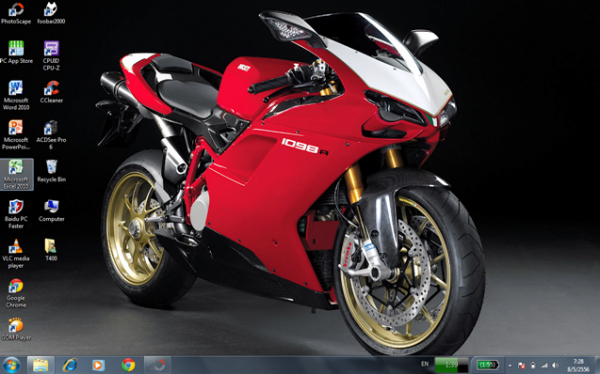Open Windows Explorer from the taskbar
The height and width of the screenshot is (374, 600).
pyautogui.click(x=40, y=365)
